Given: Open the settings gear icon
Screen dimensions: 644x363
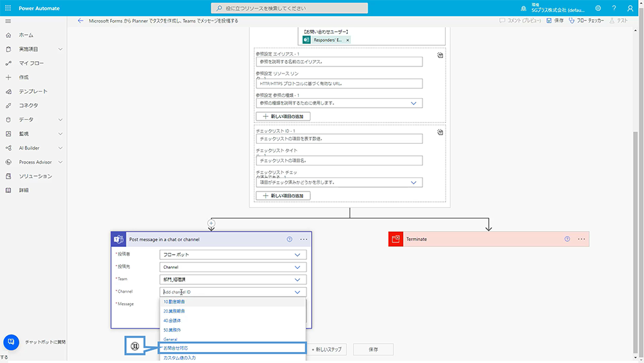Looking at the screenshot, I should (x=598, y=8).
